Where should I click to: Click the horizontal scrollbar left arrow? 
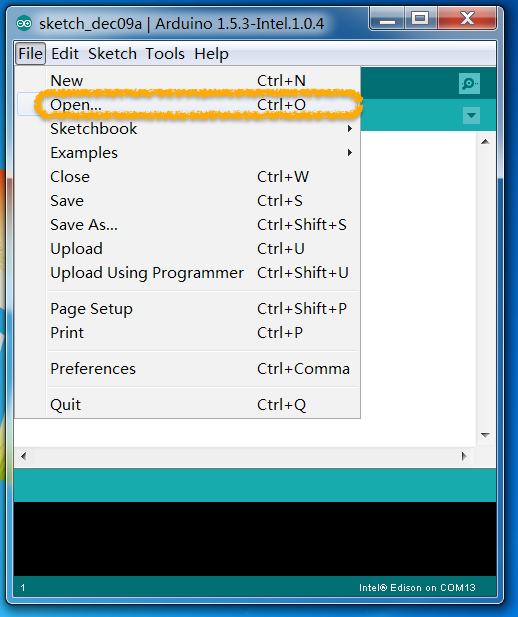(24, 456)
